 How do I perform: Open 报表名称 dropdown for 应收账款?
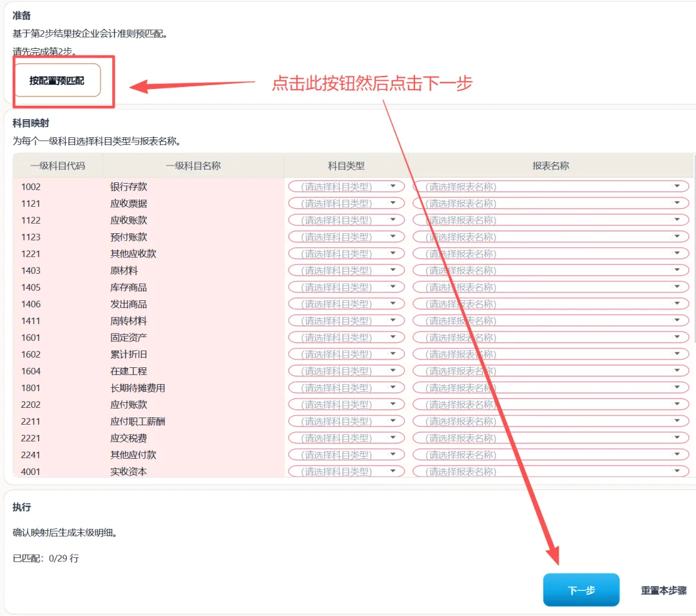point(550,220)
